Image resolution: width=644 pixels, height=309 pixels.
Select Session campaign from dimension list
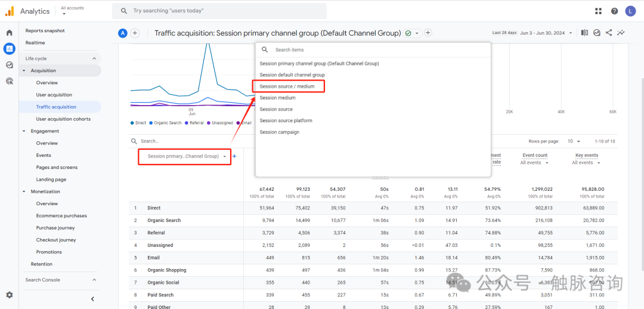279,132
